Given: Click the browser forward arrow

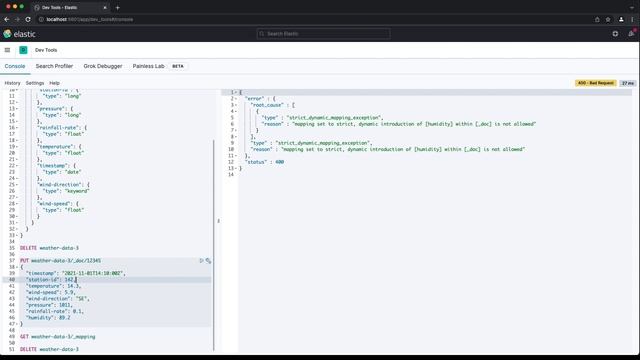Looking at the screenshot, I should (17, 19).
